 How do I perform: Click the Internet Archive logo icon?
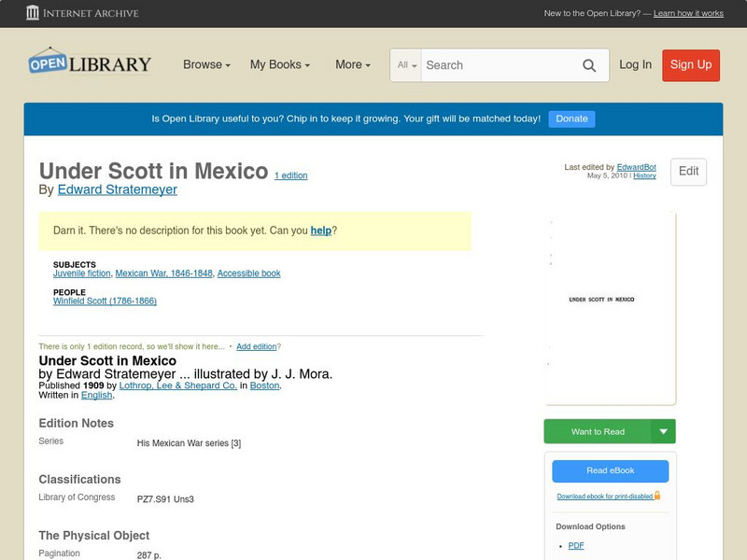pyautogui.click(x=35, y=13)
